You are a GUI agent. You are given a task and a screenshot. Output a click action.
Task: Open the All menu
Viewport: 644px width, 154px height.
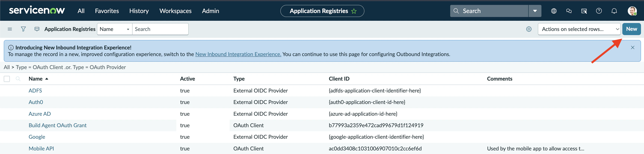pyautogui.click(x=81, y=11)
